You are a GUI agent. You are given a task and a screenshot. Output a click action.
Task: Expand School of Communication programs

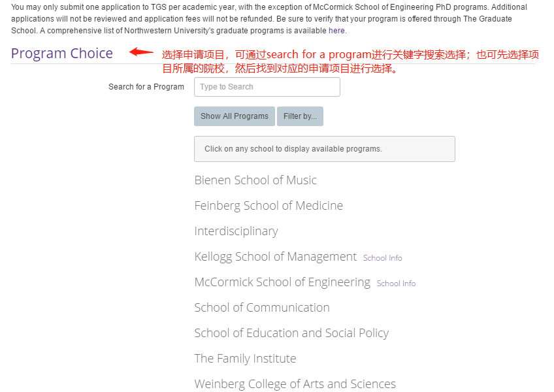(x=261, y=307)
